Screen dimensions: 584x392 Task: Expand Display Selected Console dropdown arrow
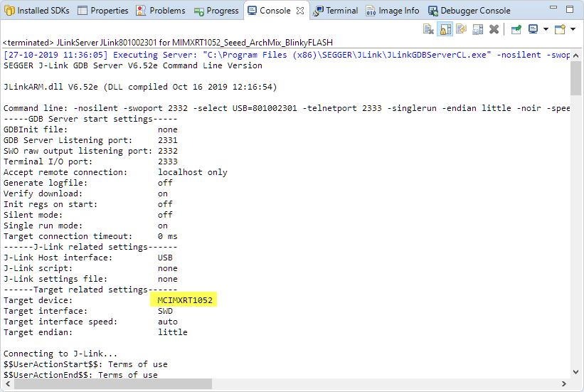tap(545, 29)
